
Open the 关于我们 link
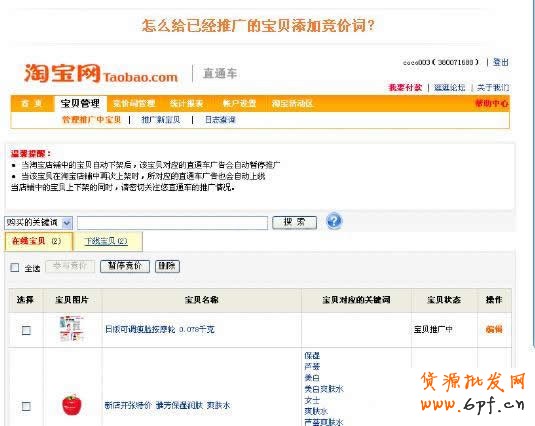click(x=493, y=87)
